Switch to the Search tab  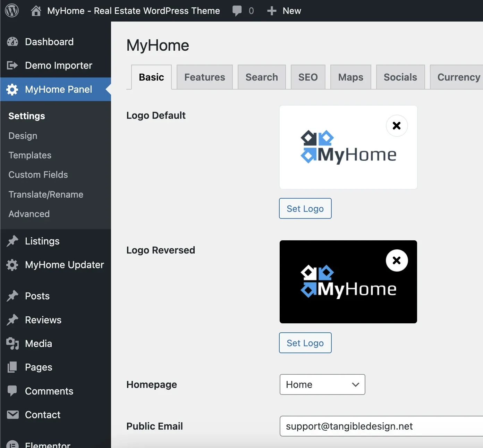point(262,77)
